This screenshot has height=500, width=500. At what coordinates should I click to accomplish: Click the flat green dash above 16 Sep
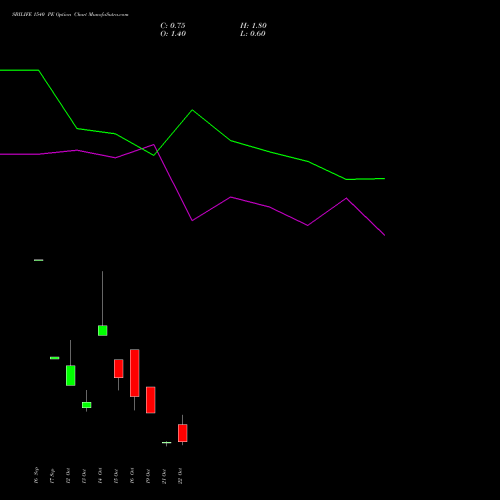pyautogui.click(x=39, y=260)
